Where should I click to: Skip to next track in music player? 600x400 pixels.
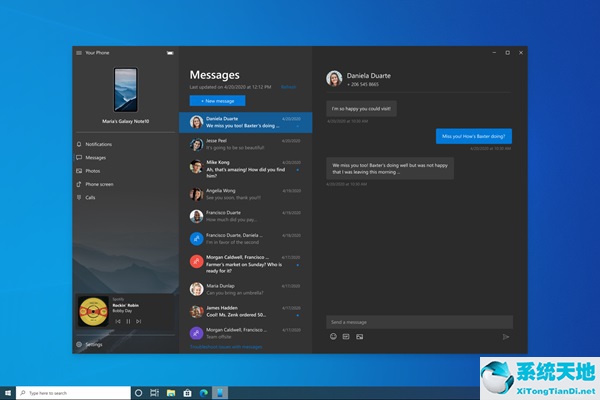pos(139,322)
